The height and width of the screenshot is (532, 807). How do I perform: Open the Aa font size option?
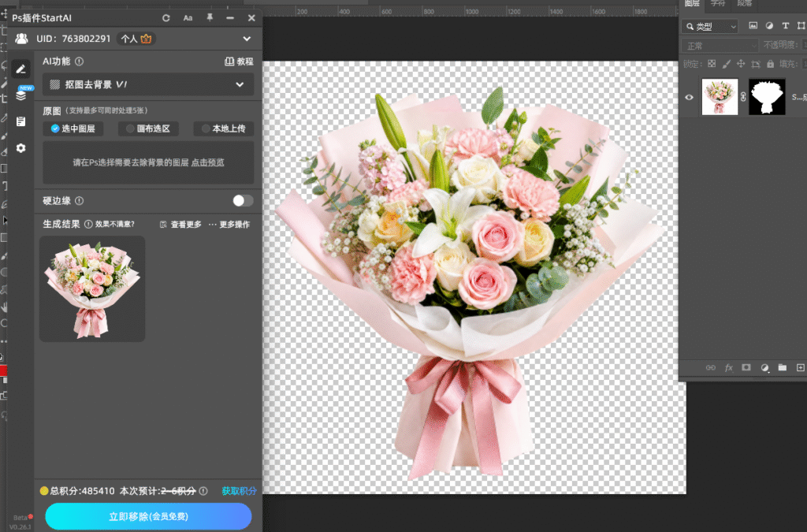(188, 18)
